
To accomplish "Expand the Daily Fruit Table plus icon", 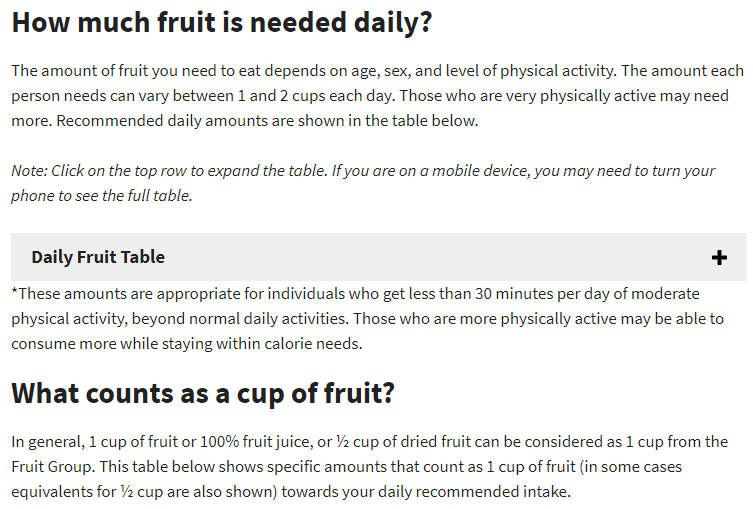I will (x=719, y=258).
